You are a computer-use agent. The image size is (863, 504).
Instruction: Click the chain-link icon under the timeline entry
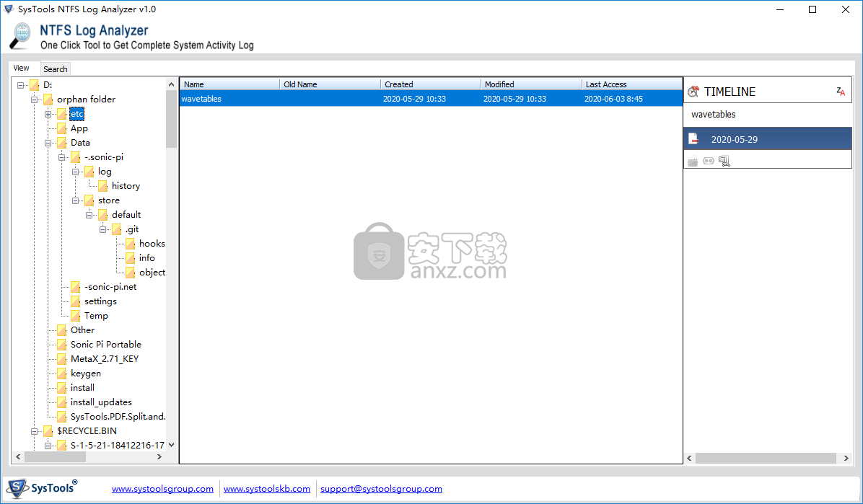point(709,161)
